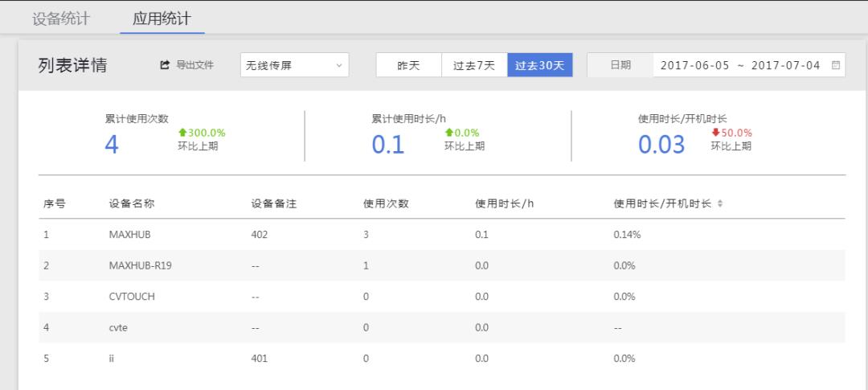Select the 昨天 time range

[x=408, y=65]
